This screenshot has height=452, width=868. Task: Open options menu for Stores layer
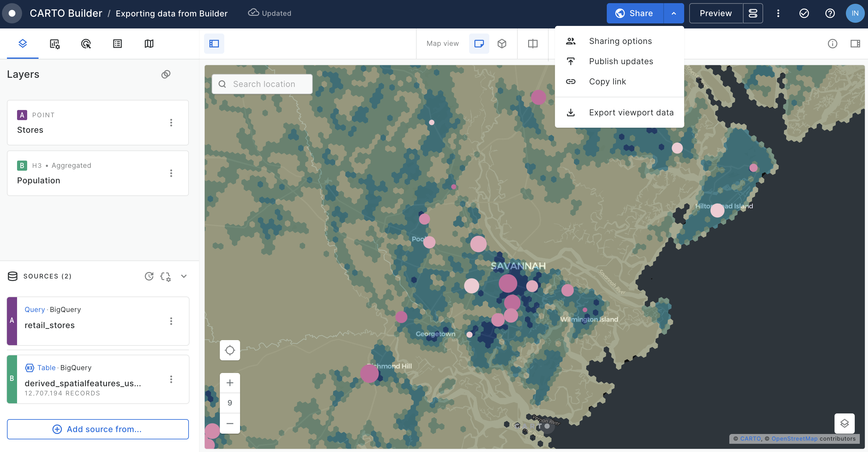[x=171, y=123]
